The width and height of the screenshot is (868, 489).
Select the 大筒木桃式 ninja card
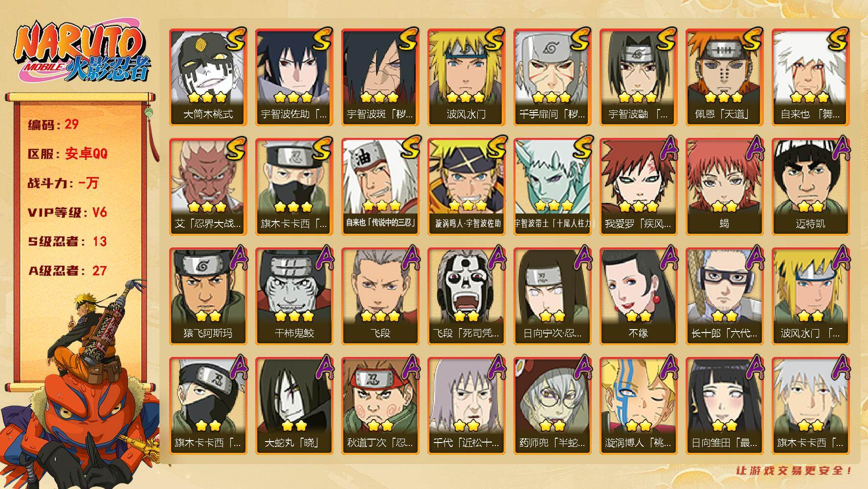coord(208,77)
